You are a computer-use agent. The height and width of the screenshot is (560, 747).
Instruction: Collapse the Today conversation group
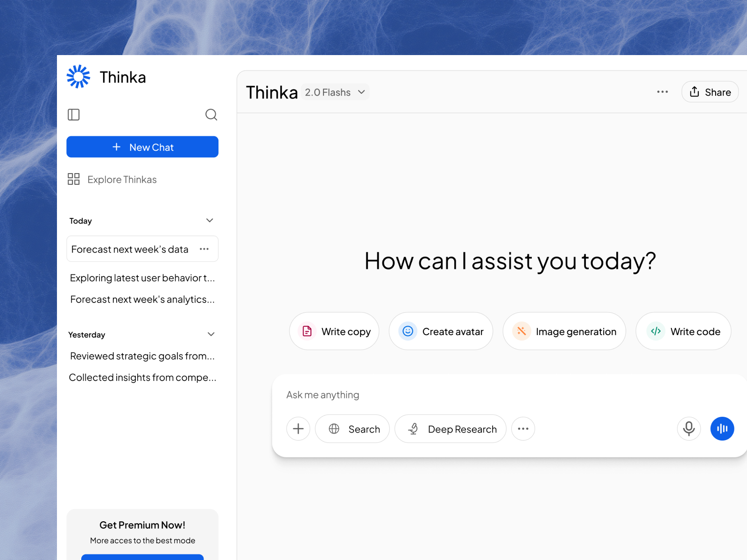pos(210,220)
